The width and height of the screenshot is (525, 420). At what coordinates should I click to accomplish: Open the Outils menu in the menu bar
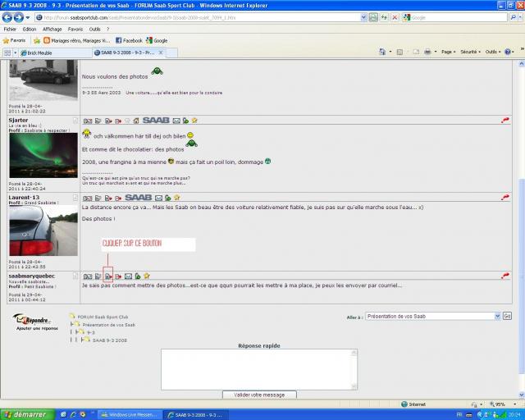tap(95, 30)
